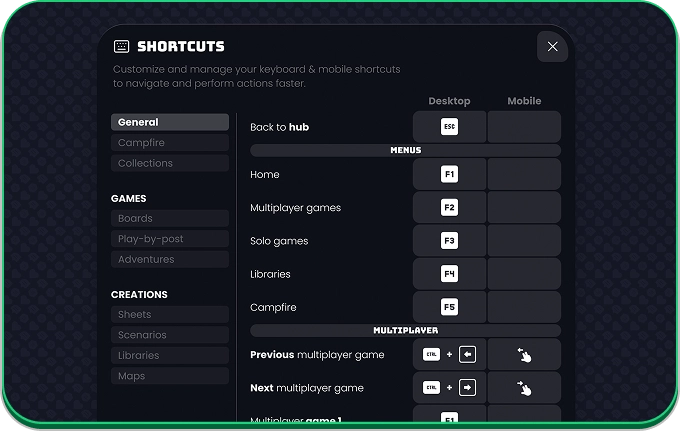Open the Campfire shortcuts category
Viewport: 680px width, 431px height.
pyautogui.click(x=170, y=143)
